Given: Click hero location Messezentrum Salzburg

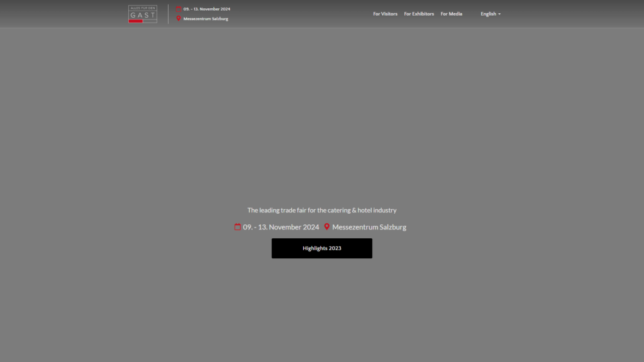Looking at the screenshot, I should (x=369, y=227).
